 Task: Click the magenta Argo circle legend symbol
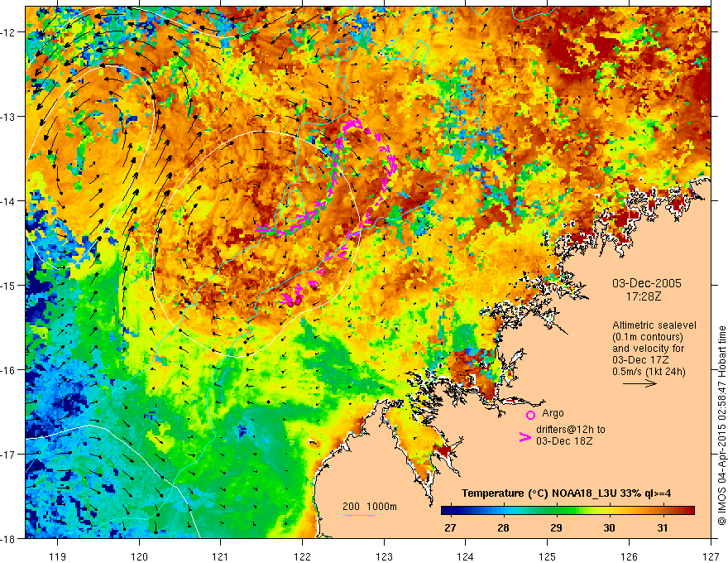click(x=530, y=415)
